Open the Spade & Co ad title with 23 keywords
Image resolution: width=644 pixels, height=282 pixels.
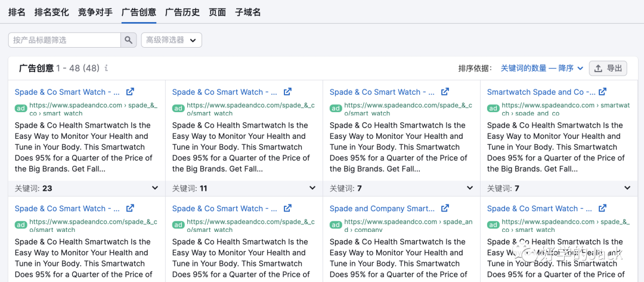[67, 92]
